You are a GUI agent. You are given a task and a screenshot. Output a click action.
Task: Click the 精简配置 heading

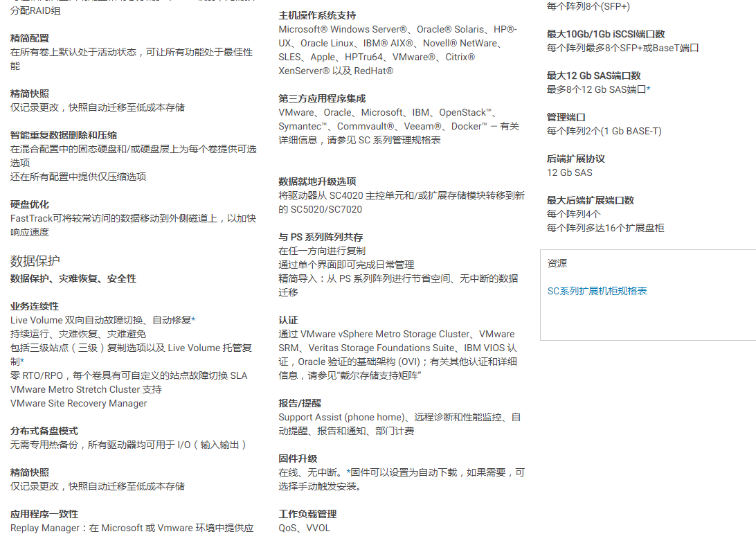[x=29, y=38]
